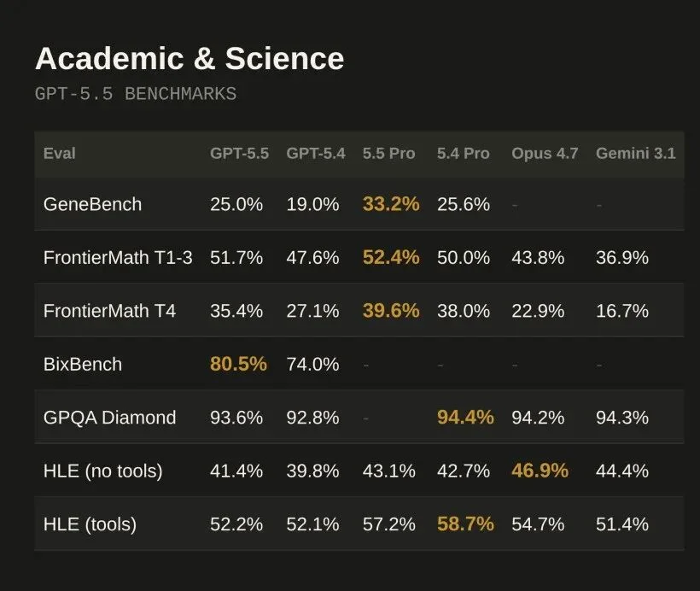Click the 5.4 Pro column header
Screen dimensions: 700x591
coord(464,154)
